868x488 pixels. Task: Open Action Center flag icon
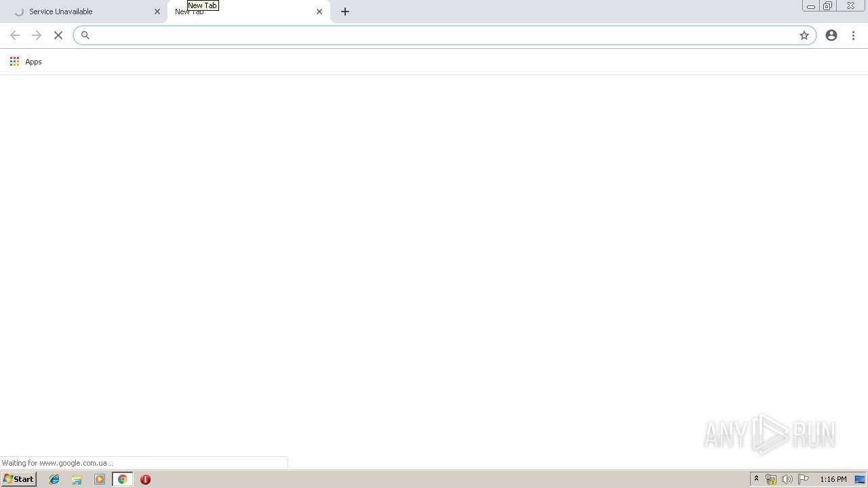pyautogui.click(x=804, y=479)
